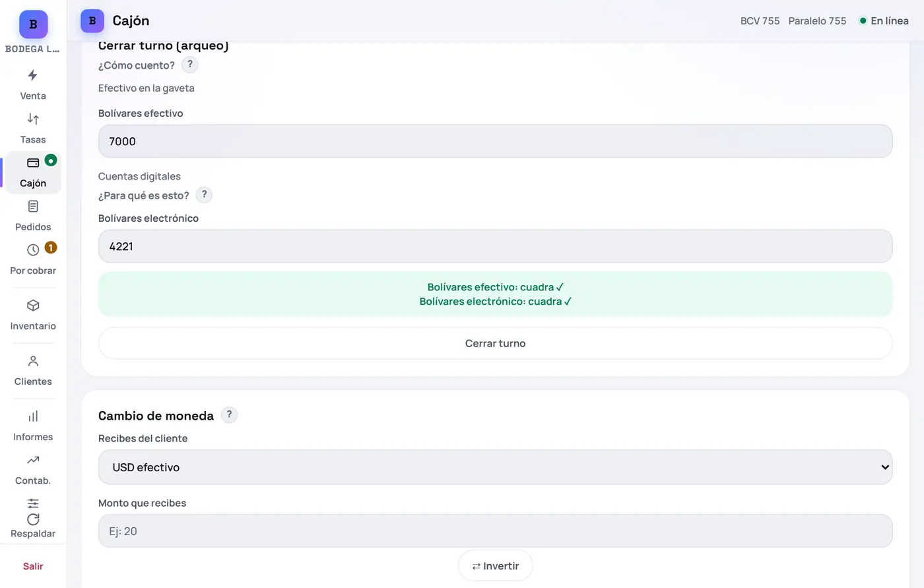Expand the Recibes del cliente dropdown
The height and width of the screenshot is (588, 924).
[x=495, y=467]
